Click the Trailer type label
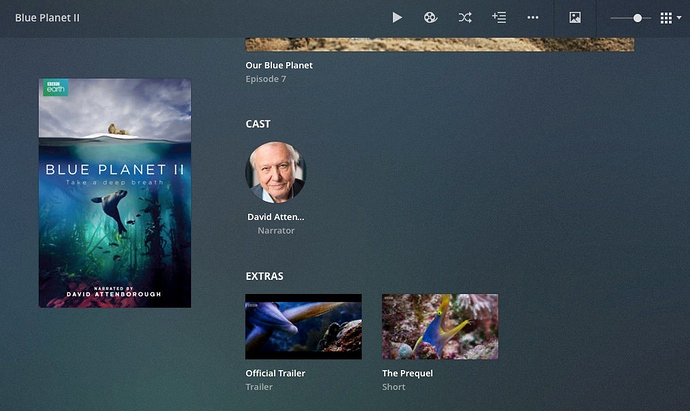The height and width of the screenshot is (411, 690). (259, 387)
